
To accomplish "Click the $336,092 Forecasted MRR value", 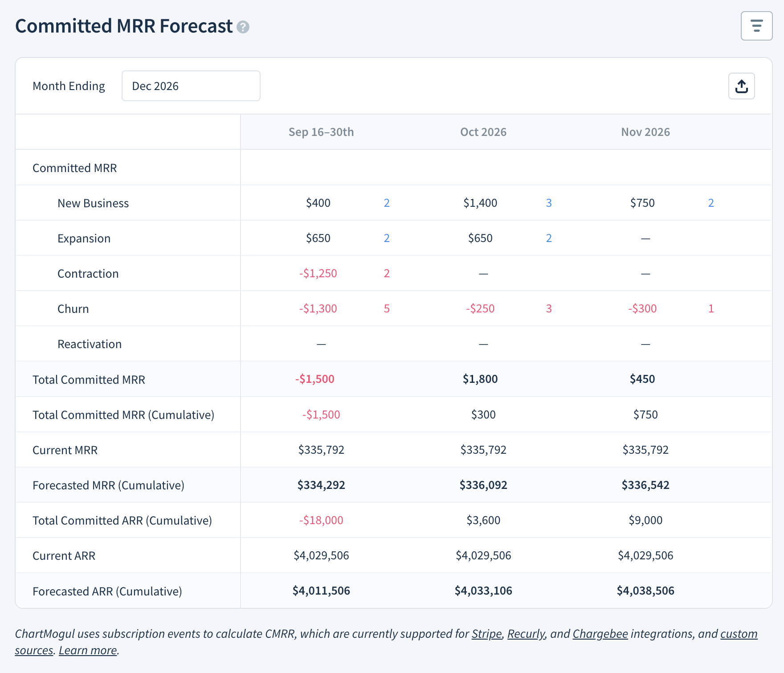I will (x=483, y=485).
